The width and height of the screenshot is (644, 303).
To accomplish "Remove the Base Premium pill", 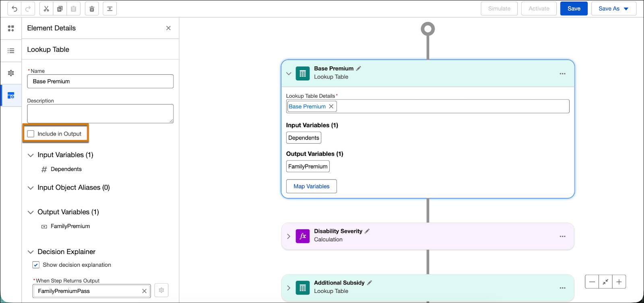I will coord(331,106).
